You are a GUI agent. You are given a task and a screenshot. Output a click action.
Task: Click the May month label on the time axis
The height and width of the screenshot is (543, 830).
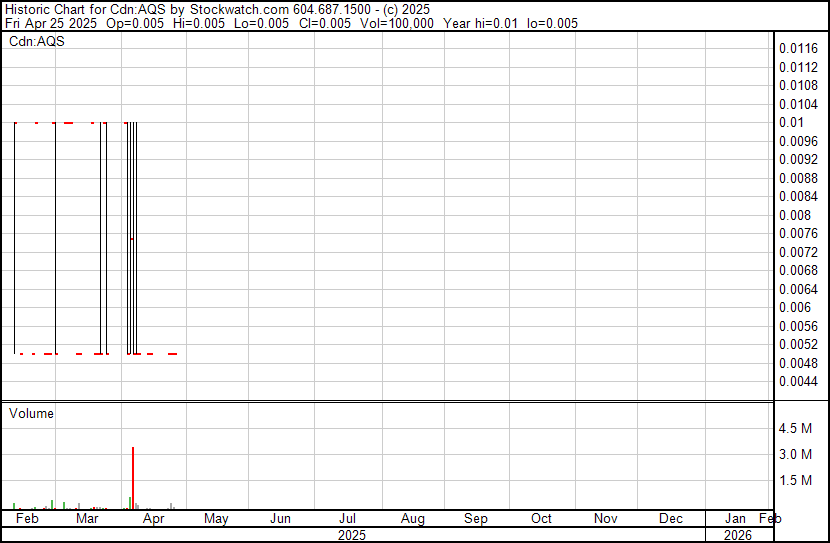tap(216, 519)
